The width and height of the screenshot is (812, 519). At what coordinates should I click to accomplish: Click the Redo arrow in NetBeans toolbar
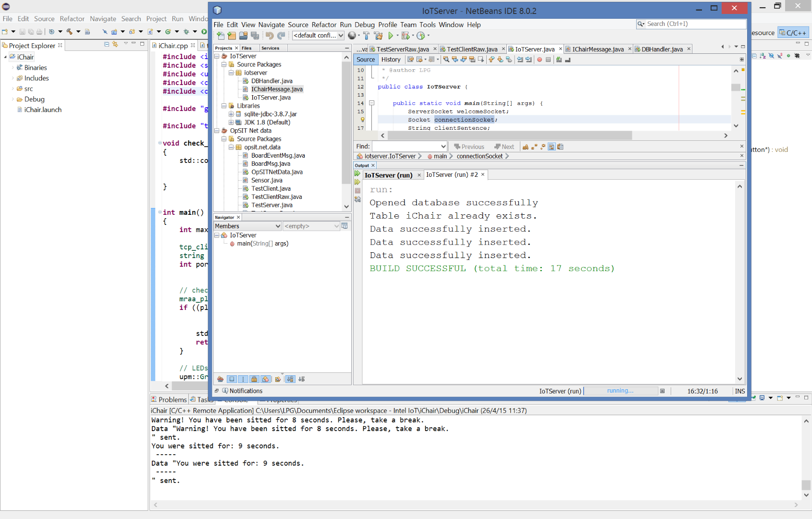pyautogui.click(x=281, y=36)
